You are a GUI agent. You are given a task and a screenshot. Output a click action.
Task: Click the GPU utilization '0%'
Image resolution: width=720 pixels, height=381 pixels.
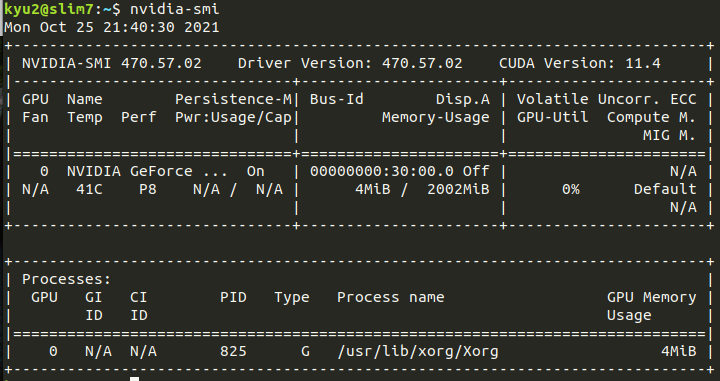[571, 189]
